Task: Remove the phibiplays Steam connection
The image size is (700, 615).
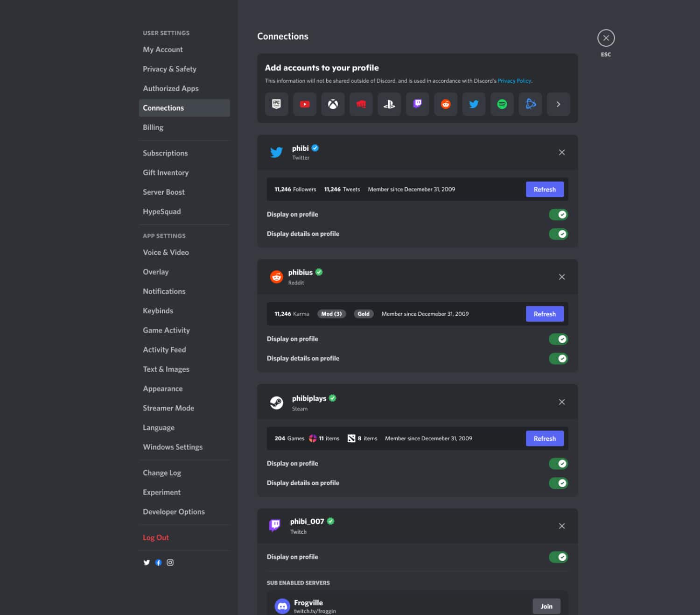Action: pyautogui.click(x=562, y=402)
